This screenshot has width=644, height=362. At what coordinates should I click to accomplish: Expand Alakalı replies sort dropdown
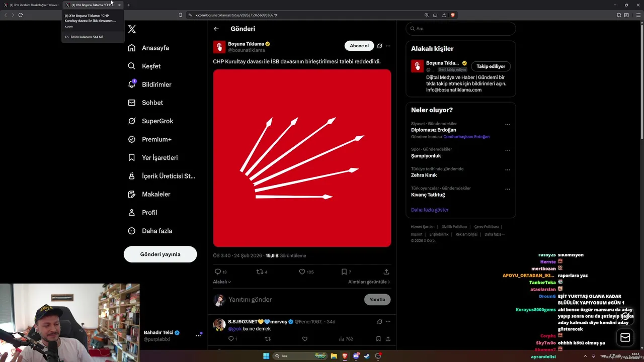coord(222,282)
